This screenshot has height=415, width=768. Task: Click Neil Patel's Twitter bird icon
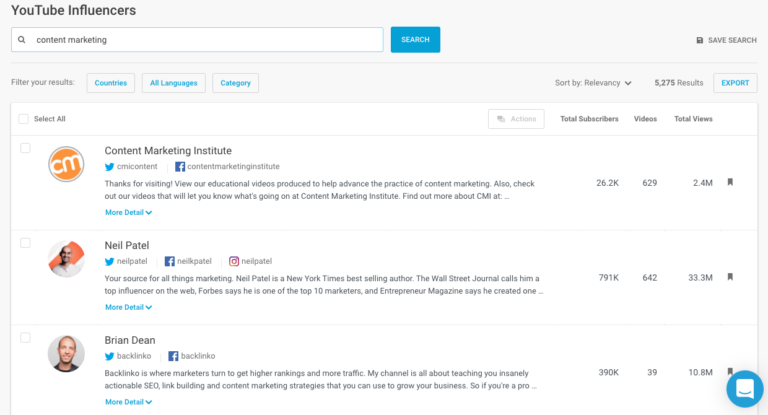point(110,261)
